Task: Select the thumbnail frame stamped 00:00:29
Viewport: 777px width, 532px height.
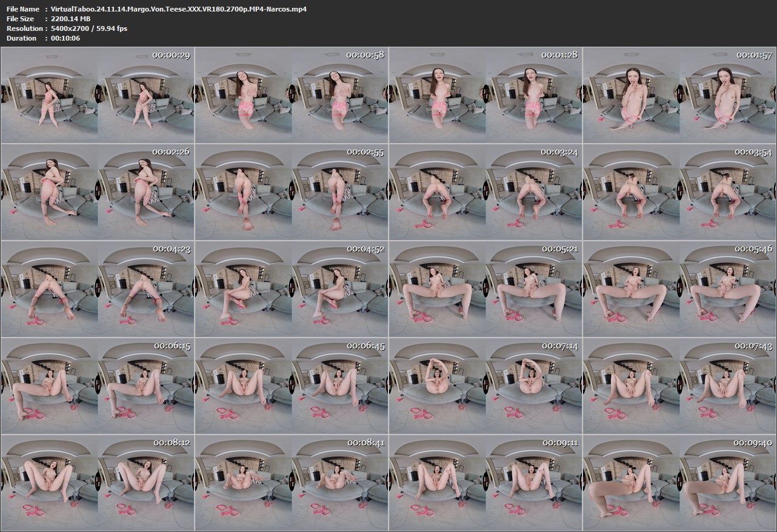Action: 98,95
